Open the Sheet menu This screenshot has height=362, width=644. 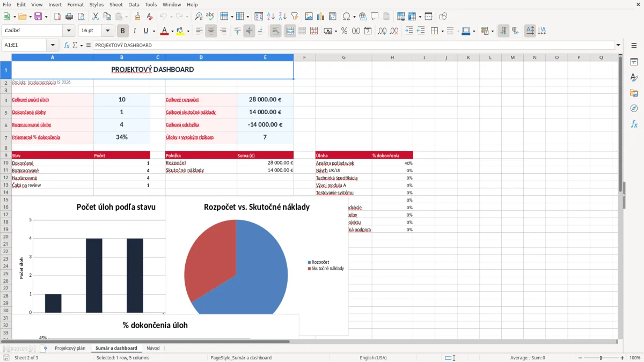[116, 4]
